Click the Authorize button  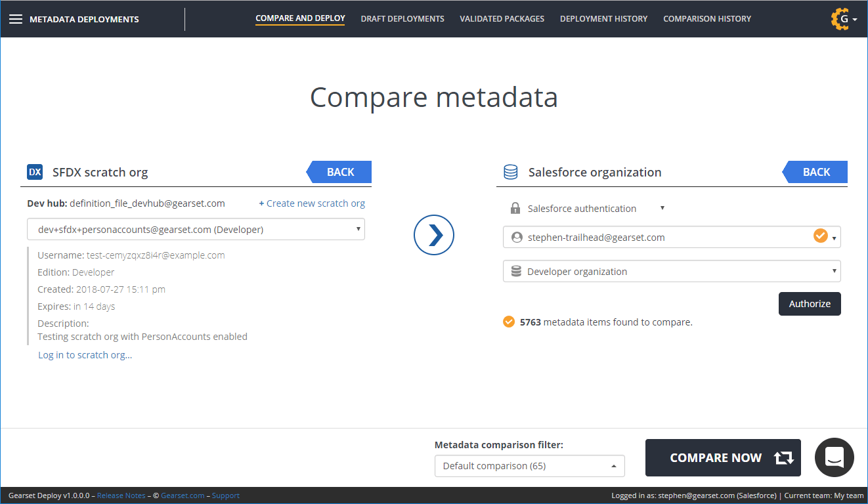point(809,304)
